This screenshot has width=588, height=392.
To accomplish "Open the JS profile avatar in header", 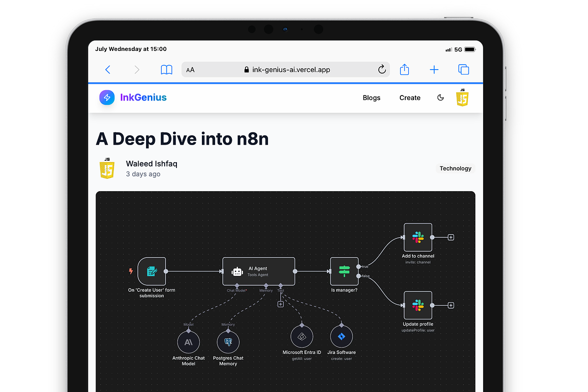I will coord(463,98).
